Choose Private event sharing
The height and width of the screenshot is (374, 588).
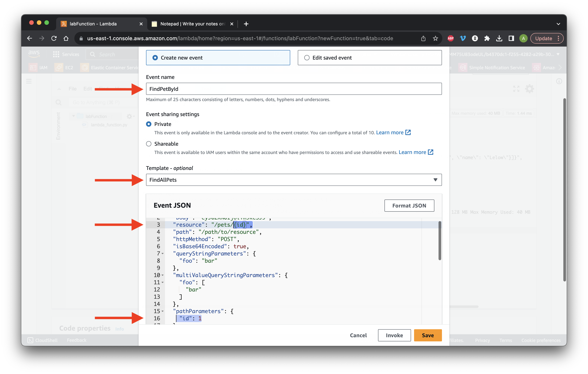[x=149, y=124]
